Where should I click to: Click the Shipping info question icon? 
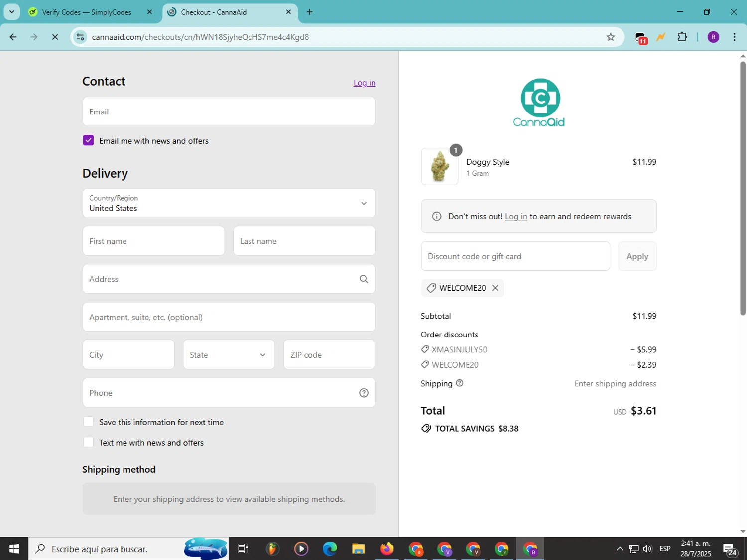click(x=460, y=383)
